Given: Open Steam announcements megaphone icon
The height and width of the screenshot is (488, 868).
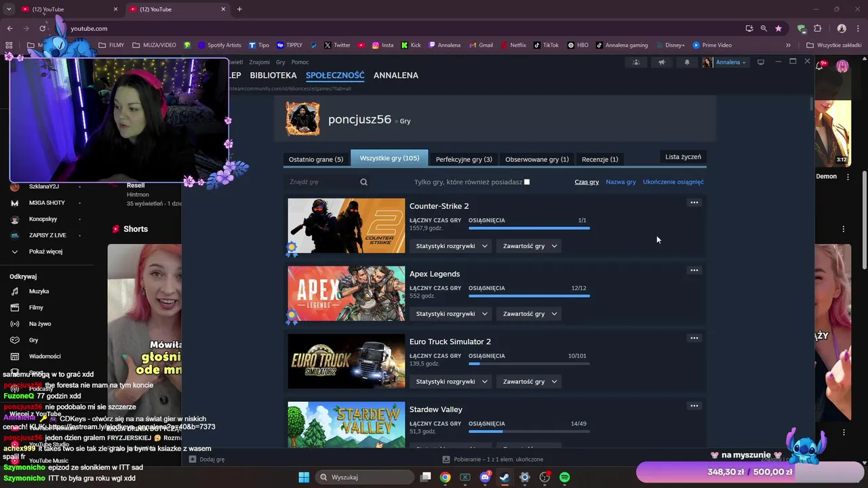Looking at the screenshot, I should [661, 62].
